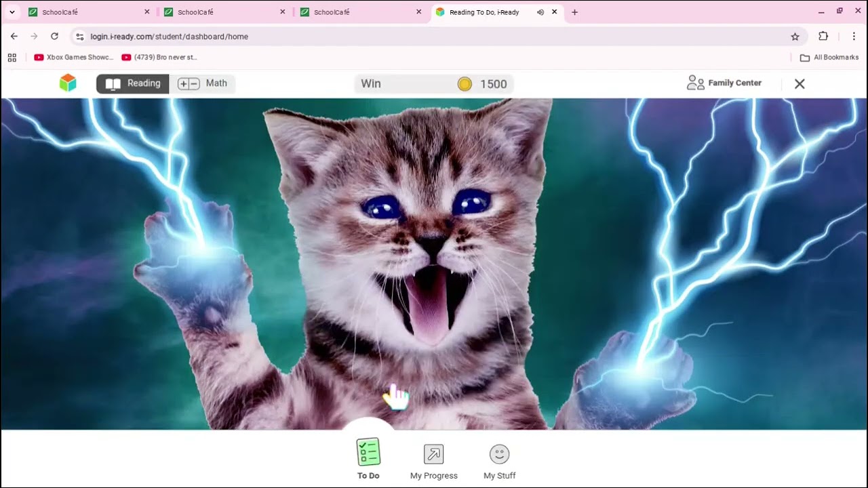The width and height of the screenshot is (868, 488).
Task: Open the Family Center
Action: pyautogui.click(x=724, y=83)
